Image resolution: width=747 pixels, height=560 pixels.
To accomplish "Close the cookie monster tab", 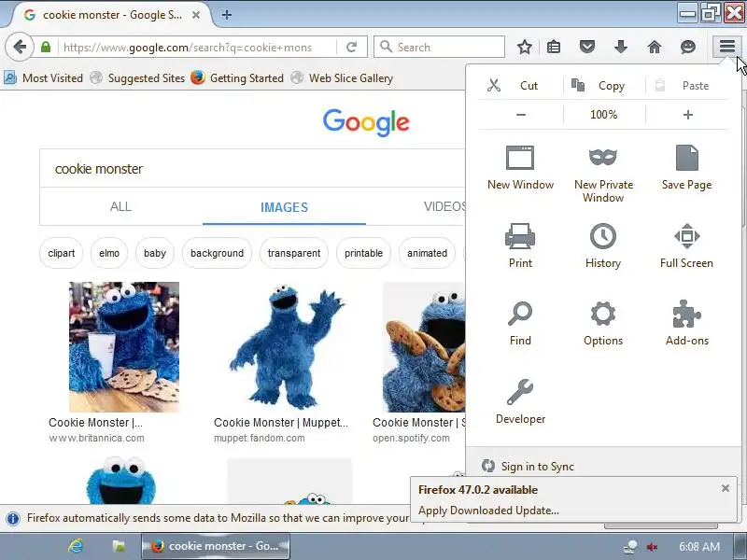I will pos(196,15).
